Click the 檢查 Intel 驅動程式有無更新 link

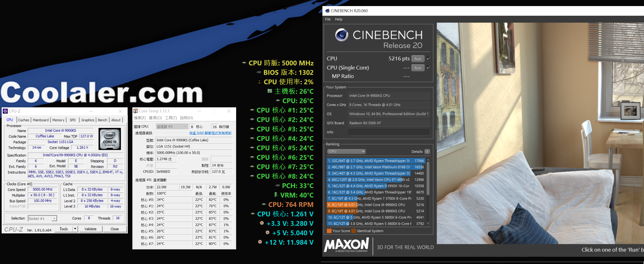tap(210, 133)
